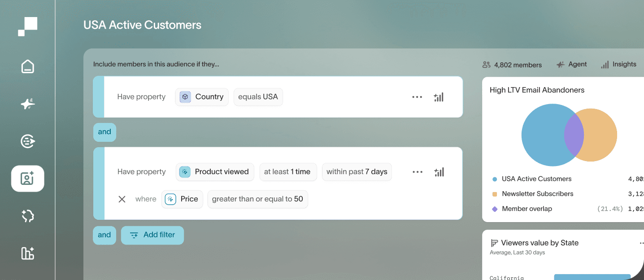Click the highlighted audience profile icon
The image size is (644, 280).
(x=27, y=178)
